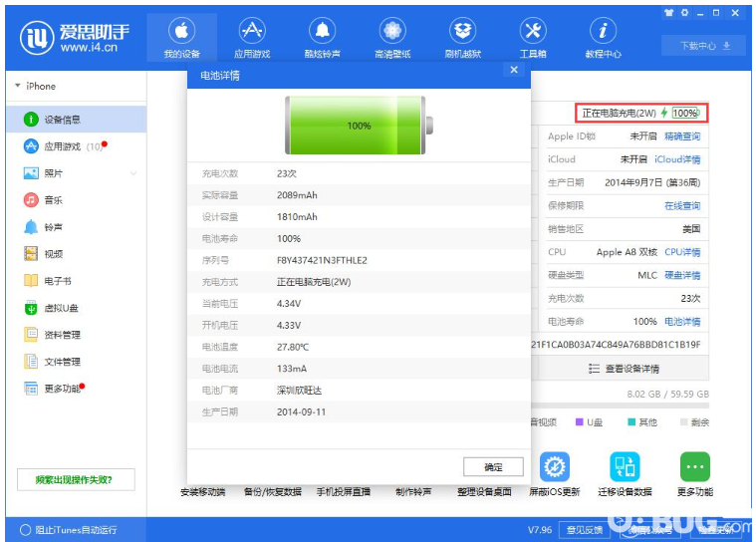Click 查看设备详情 button
This screenshot has width=756, height=542.
coord(624,369)
